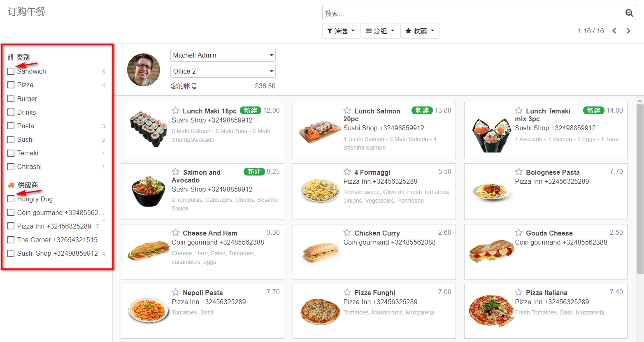Go to next page arrow
This screenshot has width=644, height=342.
pyautogui.click(x=628, y=31)
